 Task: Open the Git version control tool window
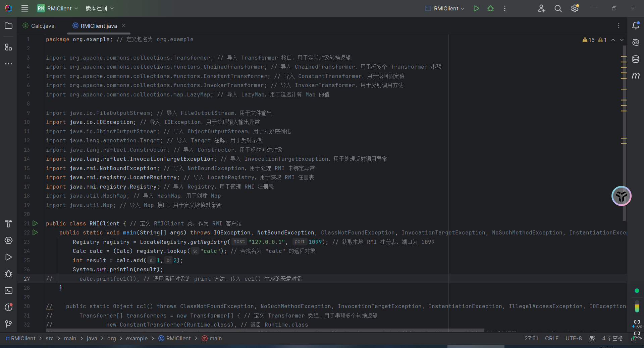pos(8,324)
